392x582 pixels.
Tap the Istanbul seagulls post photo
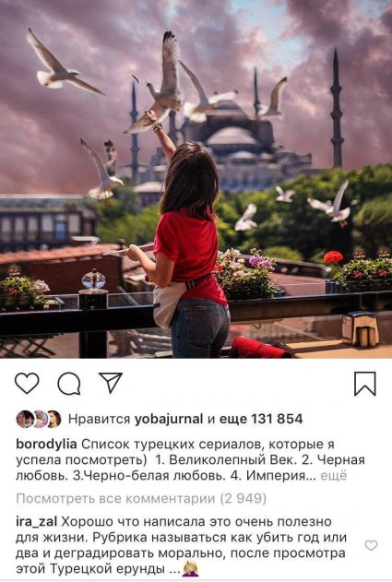click(196, 179)
